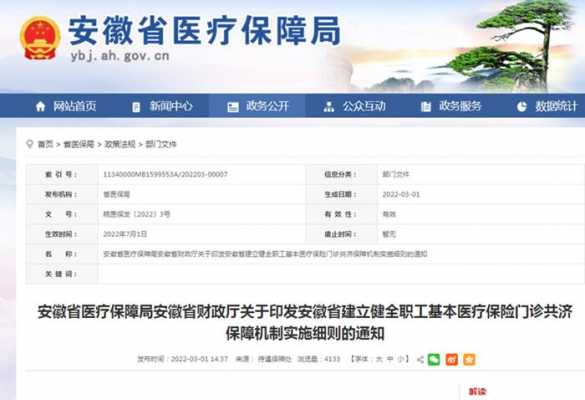Click the small share symbol before WeChat

click(420, 359)
